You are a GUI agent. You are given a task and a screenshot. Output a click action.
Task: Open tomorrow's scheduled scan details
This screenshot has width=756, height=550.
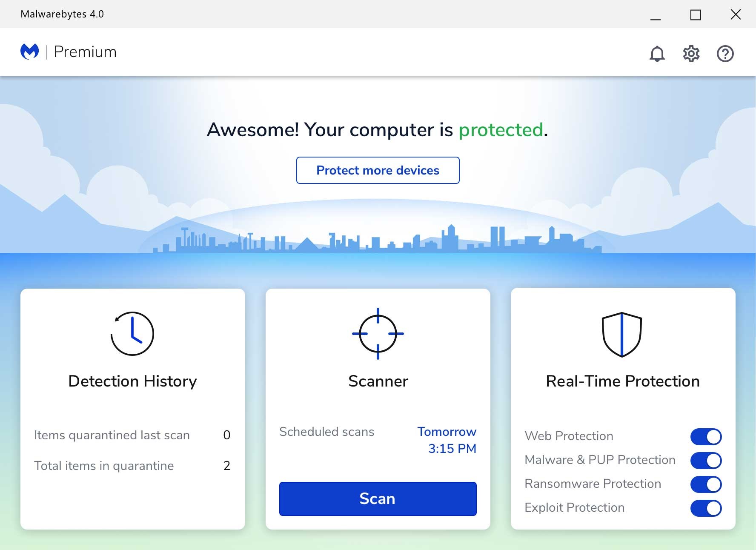point(447,440)
